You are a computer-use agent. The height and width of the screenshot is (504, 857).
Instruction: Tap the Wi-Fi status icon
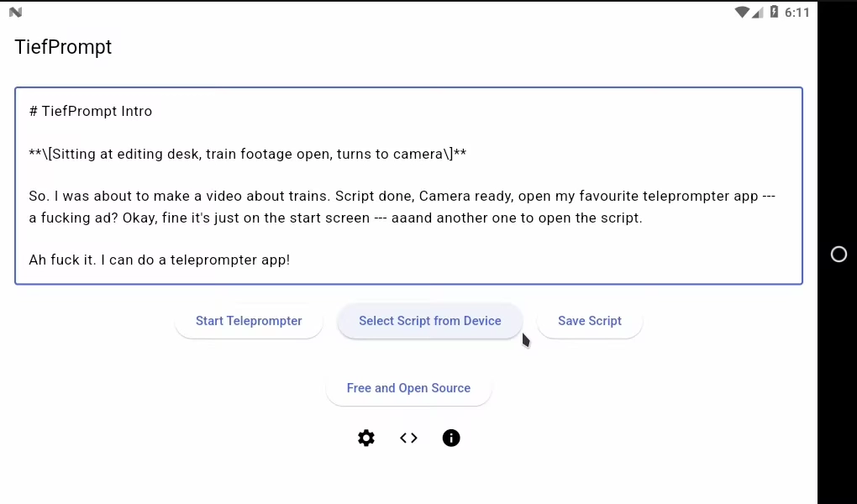[x=742, y=12]
